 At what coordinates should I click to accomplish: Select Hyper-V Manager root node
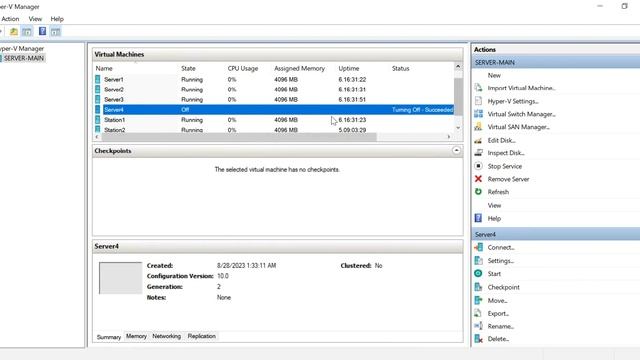click(22, 48)
